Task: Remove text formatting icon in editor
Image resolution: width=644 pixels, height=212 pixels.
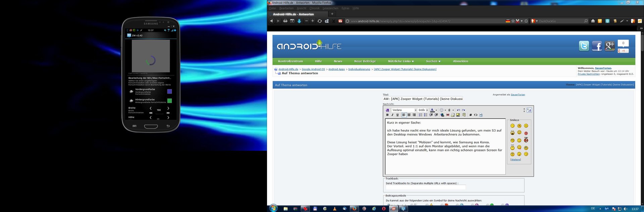Action: (387, 110)
